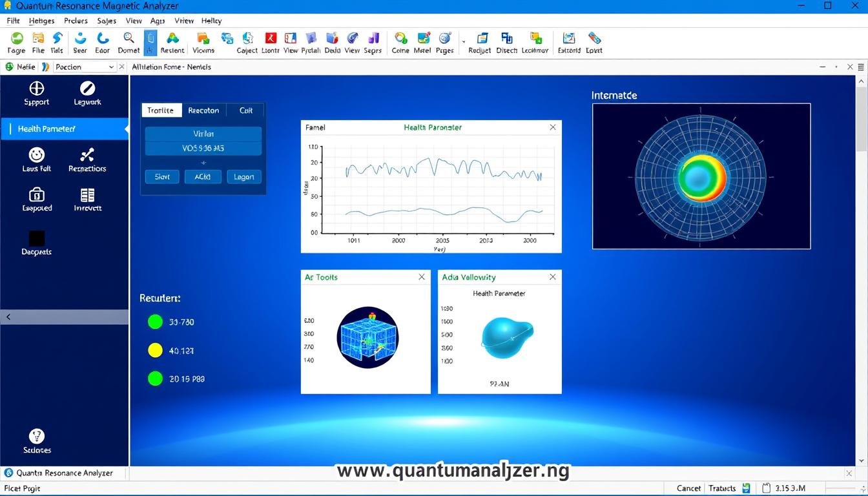Toggle the green 20 15 P88 indicator
Screen dimensions: 868x496
point(155,378)
